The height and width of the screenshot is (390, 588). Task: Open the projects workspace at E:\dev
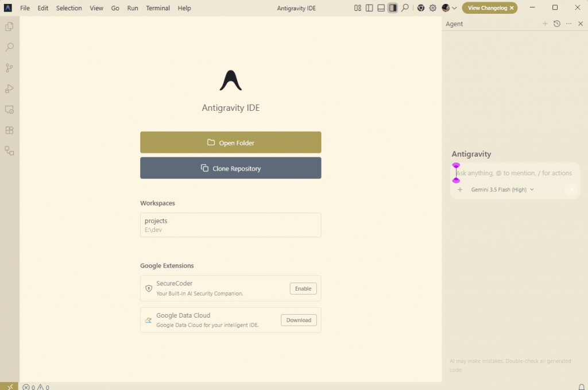click(x=231, y=225)
